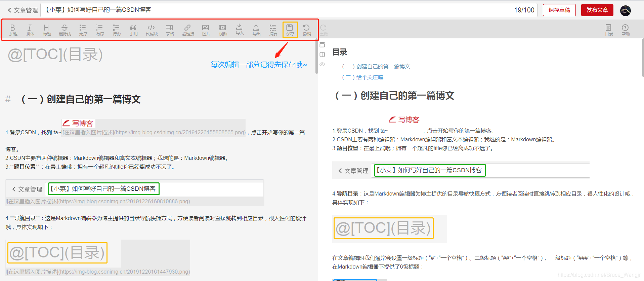Click the preview 目录 heading
Image resolution: width=644 pixels, height=281 pixels.
pos(340,52)
